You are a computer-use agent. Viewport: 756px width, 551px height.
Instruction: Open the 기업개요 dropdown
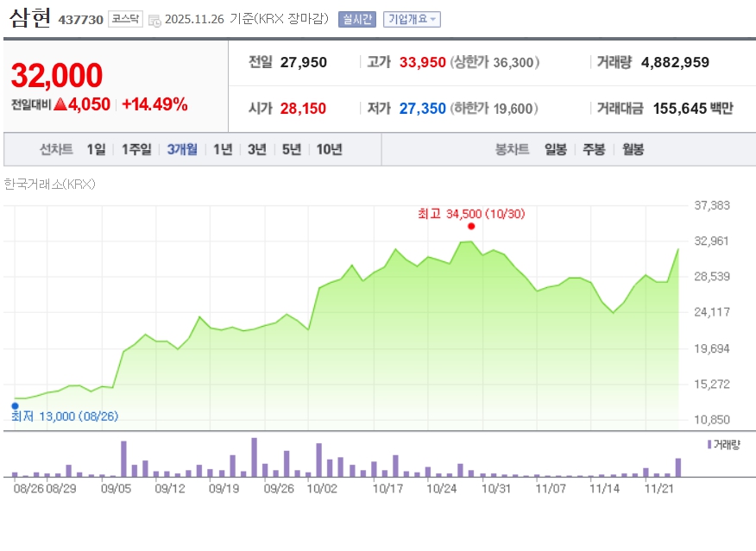412,19
